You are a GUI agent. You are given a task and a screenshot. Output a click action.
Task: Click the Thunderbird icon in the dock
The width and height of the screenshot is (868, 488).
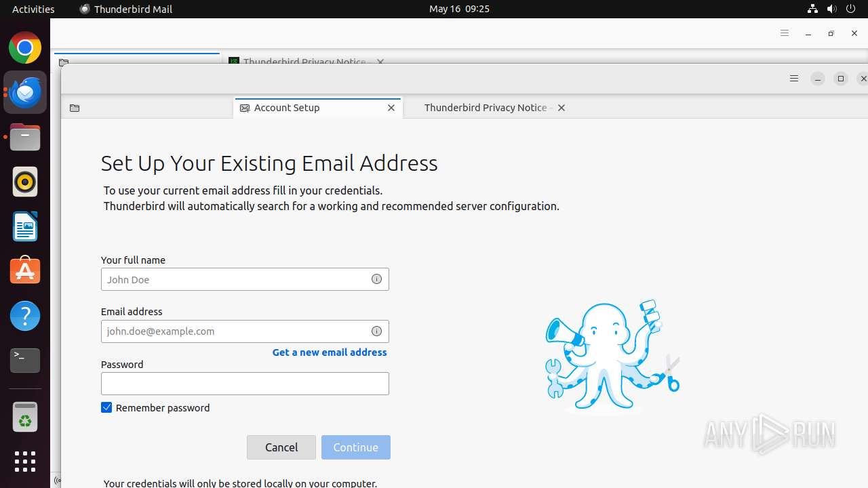25,92
